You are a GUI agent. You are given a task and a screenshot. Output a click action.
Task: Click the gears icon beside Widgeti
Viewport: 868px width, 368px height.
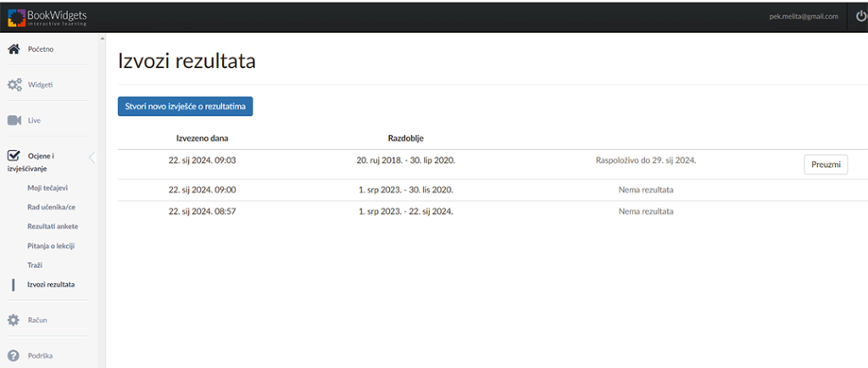point(14,85)
